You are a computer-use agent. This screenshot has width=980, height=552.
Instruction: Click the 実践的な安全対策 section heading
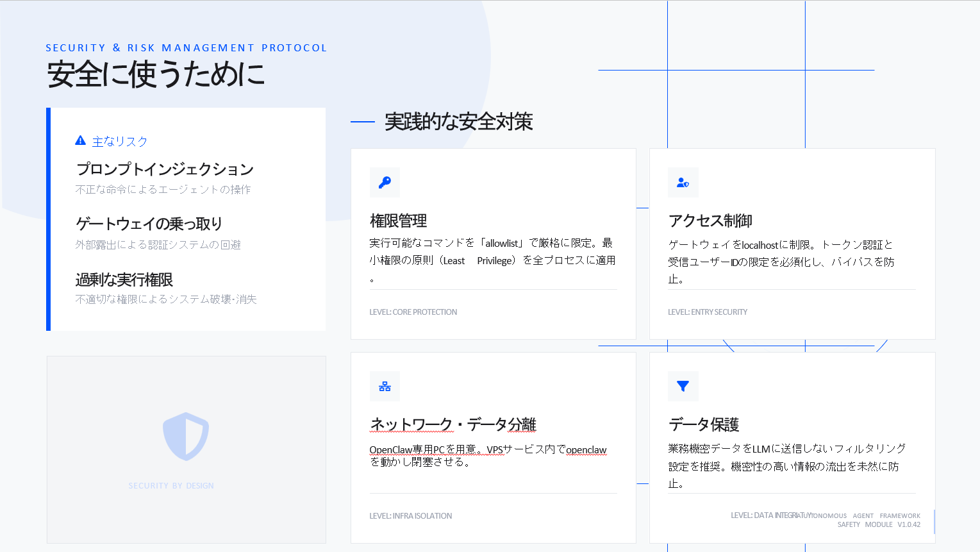pyautogui.click(x=458, y=122)
